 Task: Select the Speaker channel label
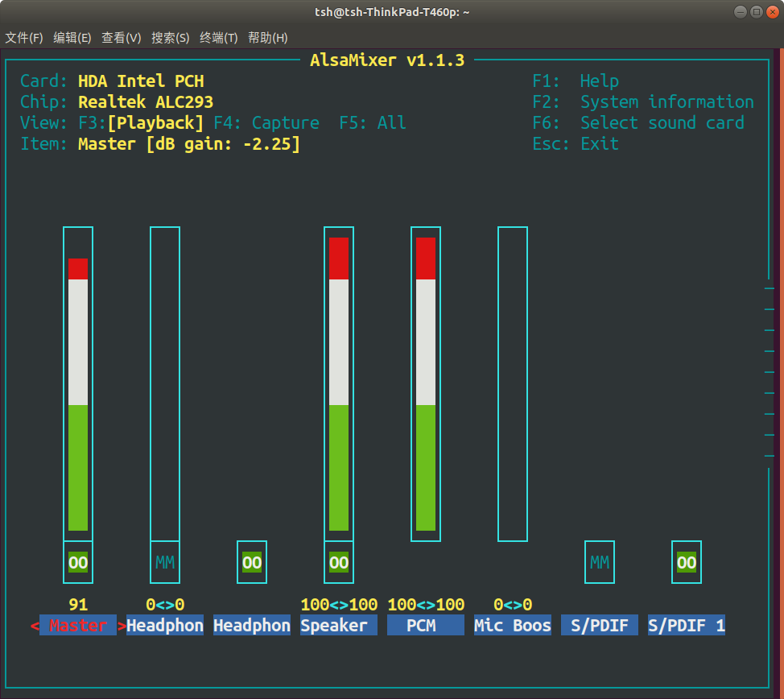338,625
